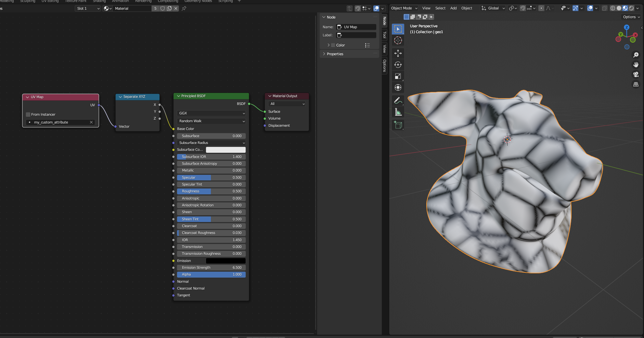Click the Options button in the viewport
The width and height of the screenshot is (644, 338).
pos(630,17)
